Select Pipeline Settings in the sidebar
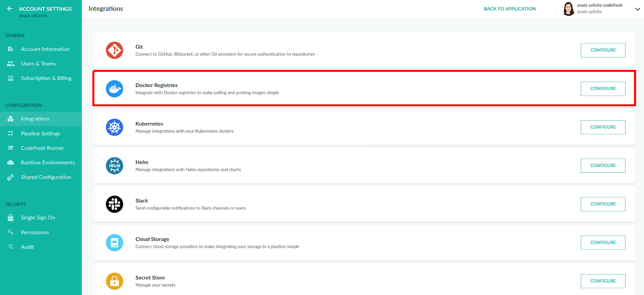Image resolution: width=644 pixels, height=295 pixels. pyautogui.click(x=40, y=133)
